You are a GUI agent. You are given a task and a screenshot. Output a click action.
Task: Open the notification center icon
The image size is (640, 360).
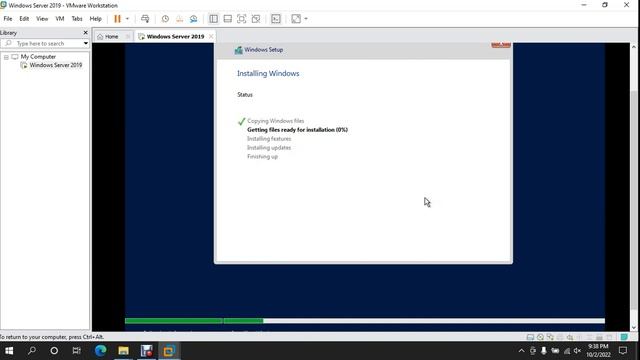tap(623, 351)
